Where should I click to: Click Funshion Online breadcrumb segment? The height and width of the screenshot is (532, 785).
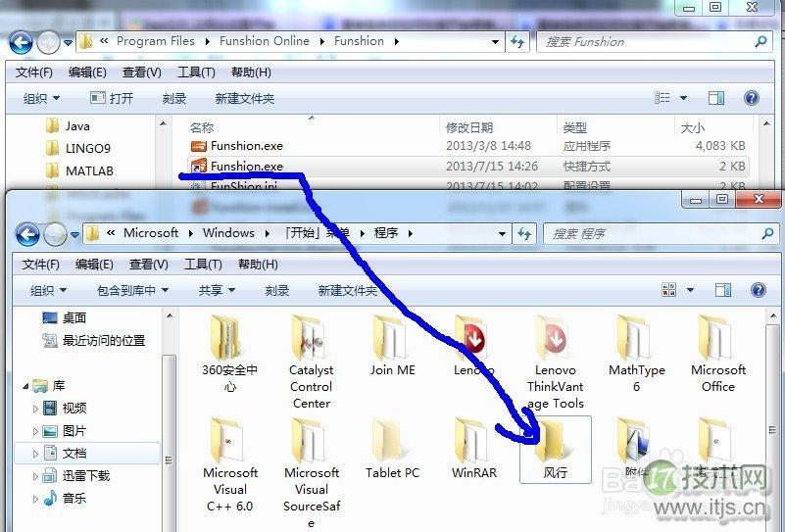(265, 41)
